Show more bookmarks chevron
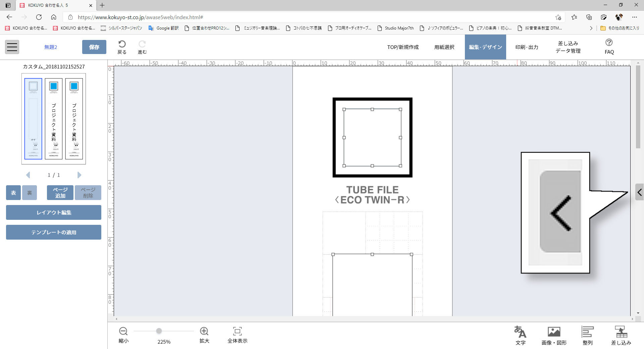This screenshot has height=349, width=644. [x=591, y=28]
